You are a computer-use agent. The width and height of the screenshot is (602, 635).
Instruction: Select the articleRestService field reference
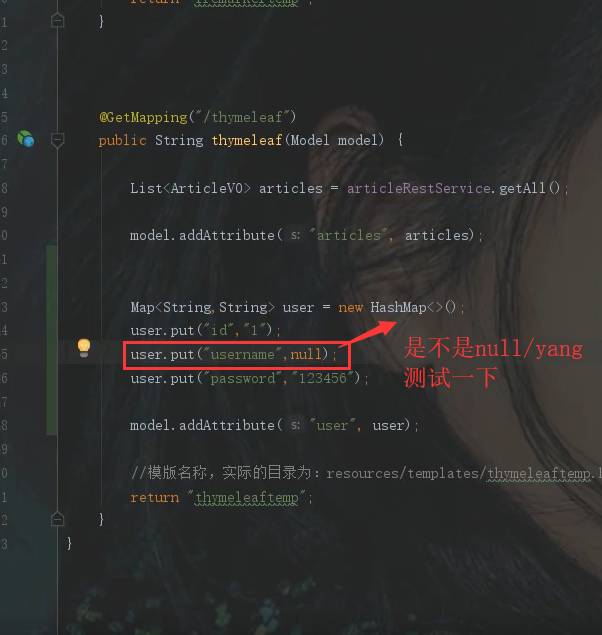419,188
